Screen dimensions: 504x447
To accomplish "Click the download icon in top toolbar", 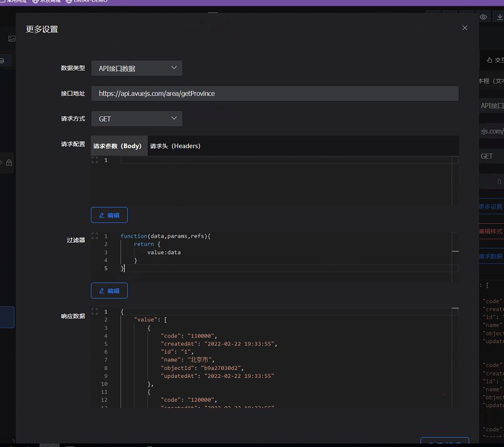I will [x=500, y=17].
